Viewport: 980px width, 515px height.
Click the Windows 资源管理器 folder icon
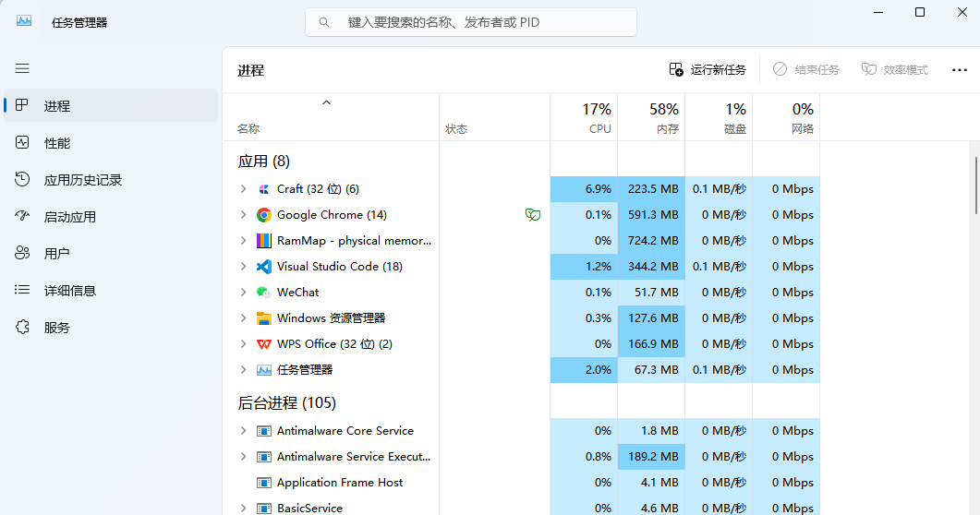pos(264,318)
